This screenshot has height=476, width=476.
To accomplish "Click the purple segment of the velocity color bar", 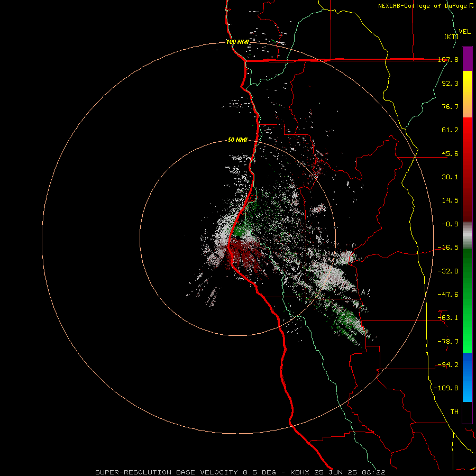I will pyautogui.click(x=467, y=59).
